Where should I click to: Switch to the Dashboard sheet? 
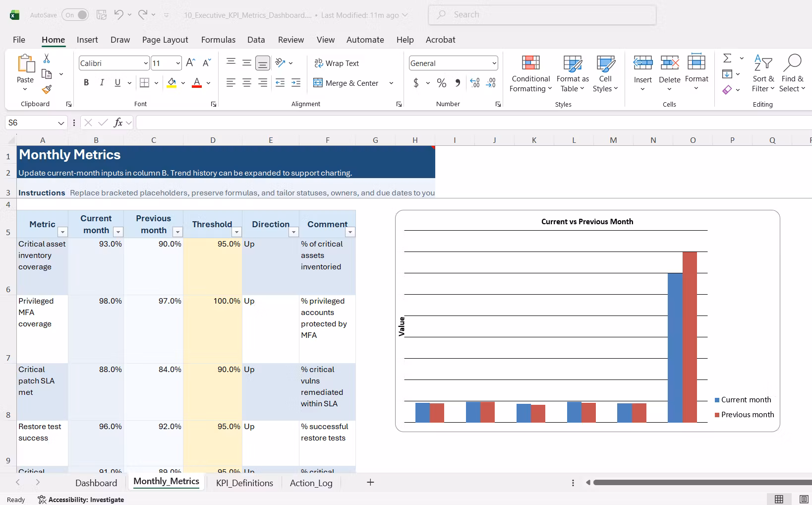coord(96,483)
